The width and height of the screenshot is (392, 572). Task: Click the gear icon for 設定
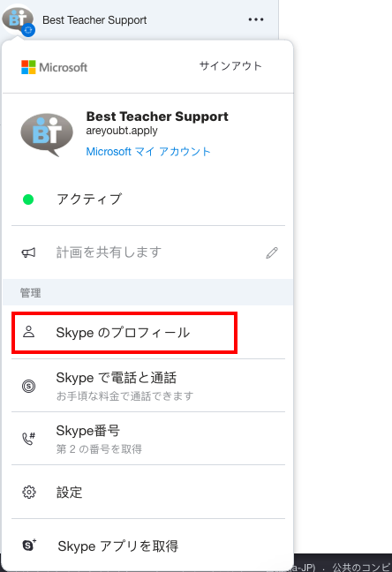pos(29,492)
